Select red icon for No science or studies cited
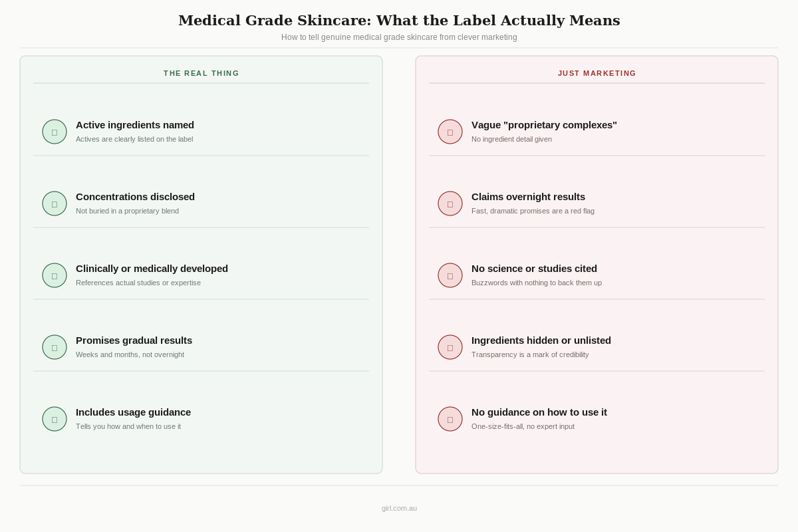 click(x=450, y=275)
